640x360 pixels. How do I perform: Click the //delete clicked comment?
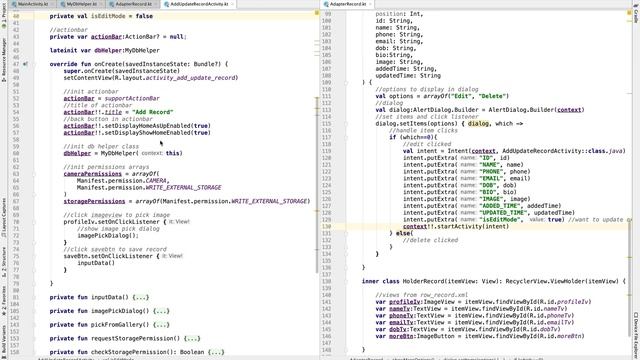pyautogui.click(x=430, y=240)
